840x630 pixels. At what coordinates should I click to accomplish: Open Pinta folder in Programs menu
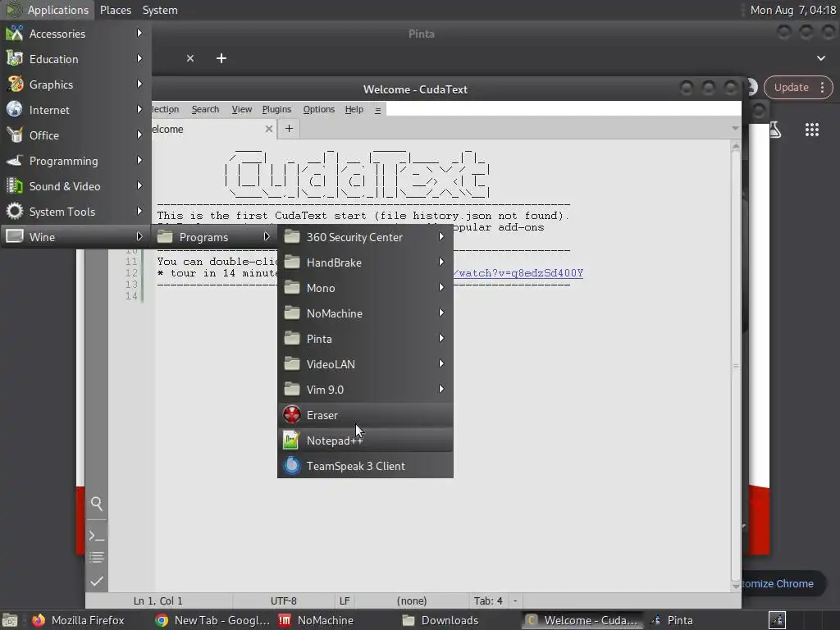click(365, 339)
